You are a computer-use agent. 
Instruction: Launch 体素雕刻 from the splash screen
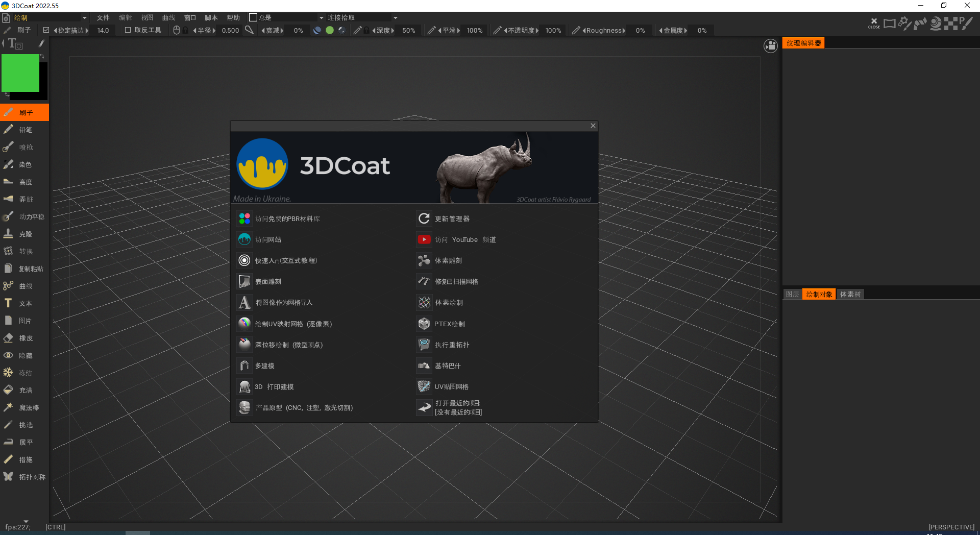click(448, 260)
